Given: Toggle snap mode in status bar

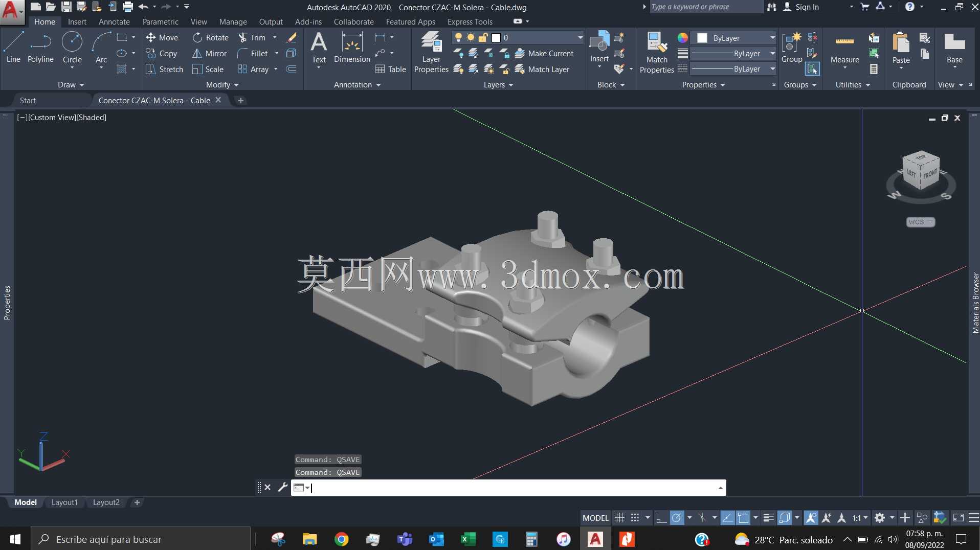Looking at the screenshot, I should (635, 518).
